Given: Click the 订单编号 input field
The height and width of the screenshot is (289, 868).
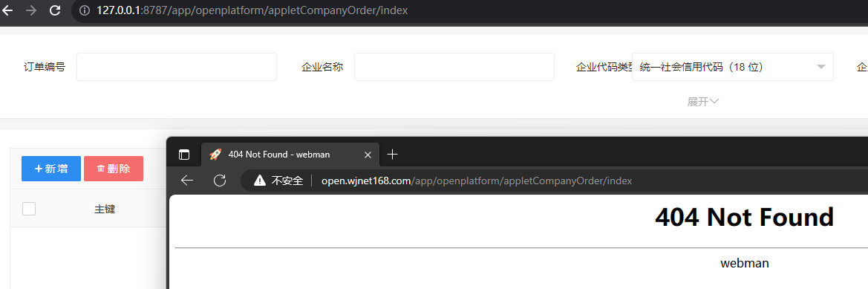Looking at the screenshot, I should pos(177,67).
